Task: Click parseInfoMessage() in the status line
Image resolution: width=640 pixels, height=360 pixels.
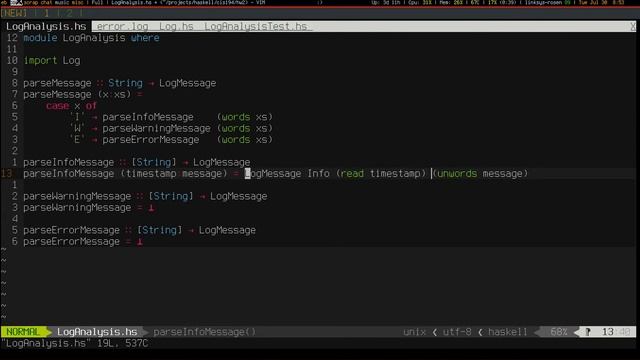Action: pyautogui.click(x=204, y=332)
